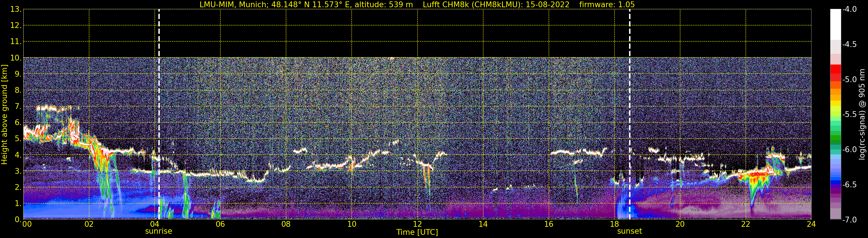The image size is (868, 238).
Task: Click the height axis tick label 9
Action: point(18,74)
